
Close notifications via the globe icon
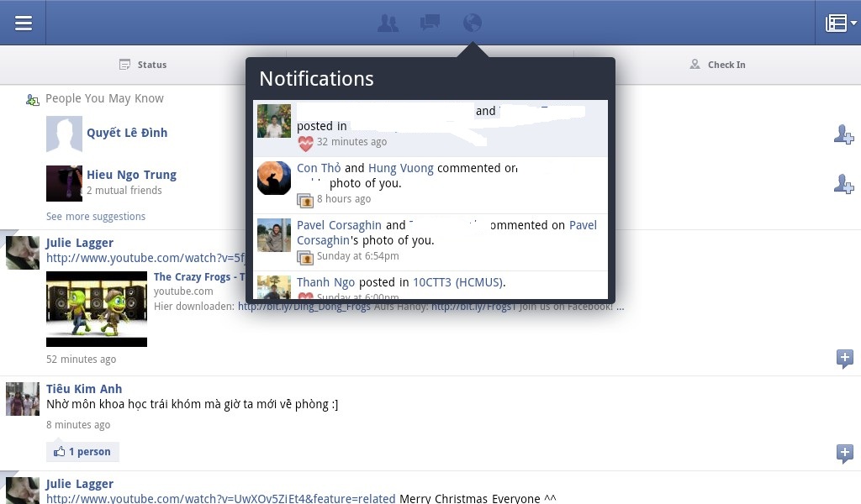click(473, 23)
